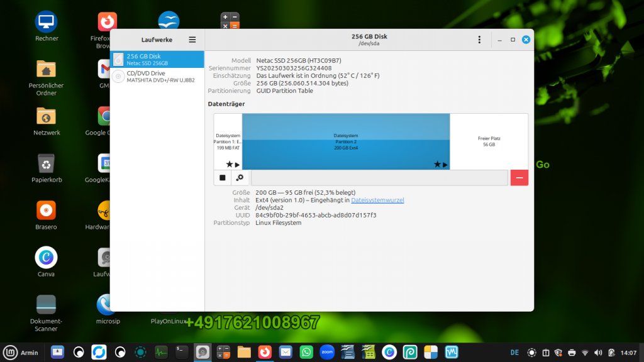Select Partition 2 200 GB Ext4 block

click(x=346, y=141)
